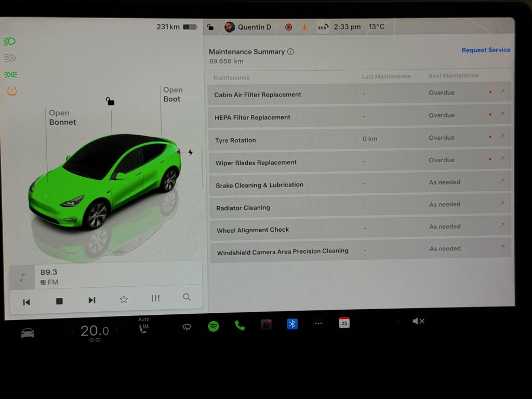Open Cabin Air Filter Replacement details arrow
Viewport: 532px width, 399px height.
(502, 91)
